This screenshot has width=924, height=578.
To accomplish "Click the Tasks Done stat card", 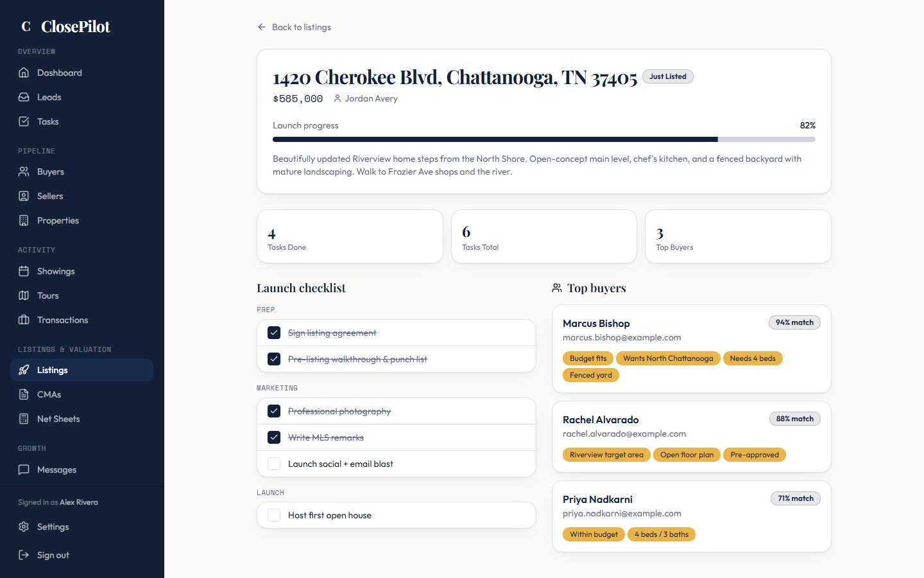I will [x=350, y=236].
